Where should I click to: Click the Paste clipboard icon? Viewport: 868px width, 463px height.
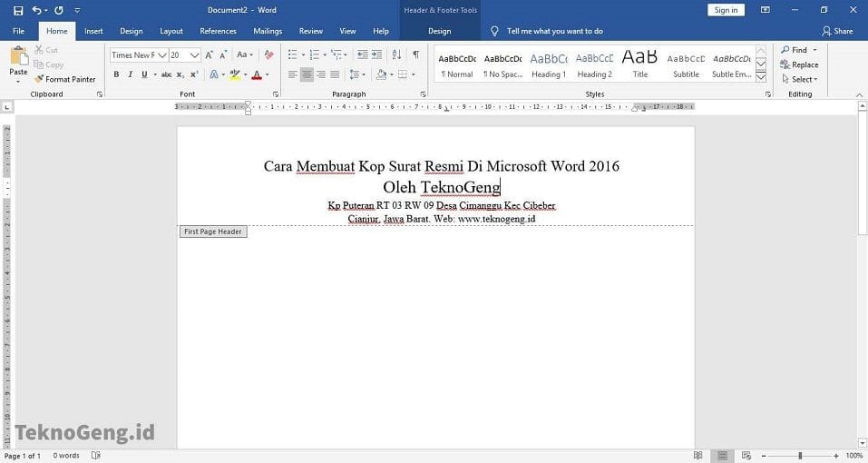[x=18, y=56]
